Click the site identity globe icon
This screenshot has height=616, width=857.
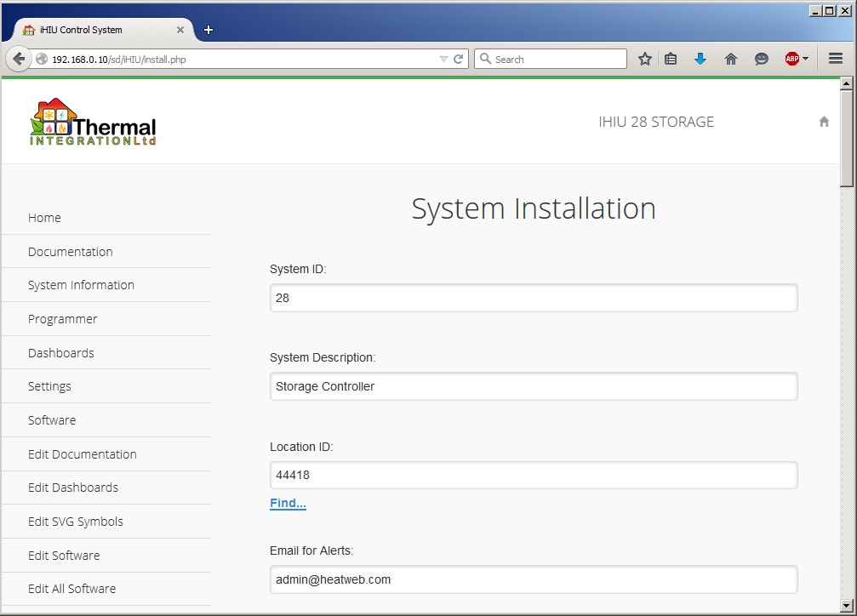click(42, 59)
